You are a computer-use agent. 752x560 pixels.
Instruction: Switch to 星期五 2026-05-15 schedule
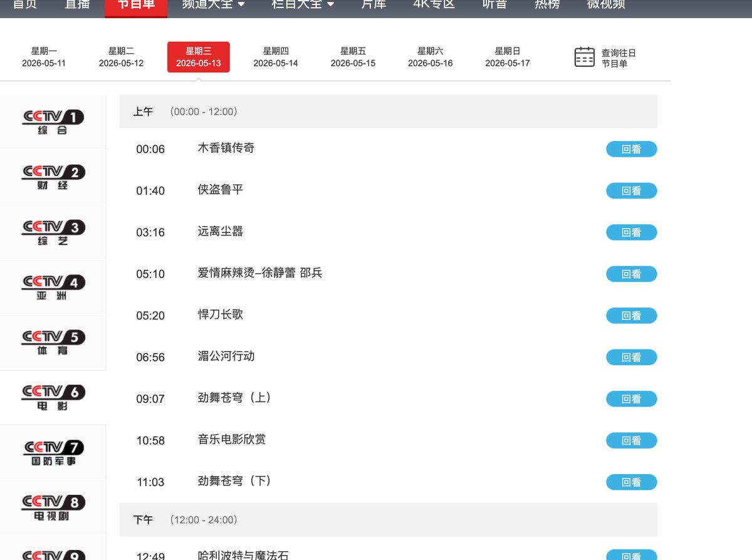(353, 57)
